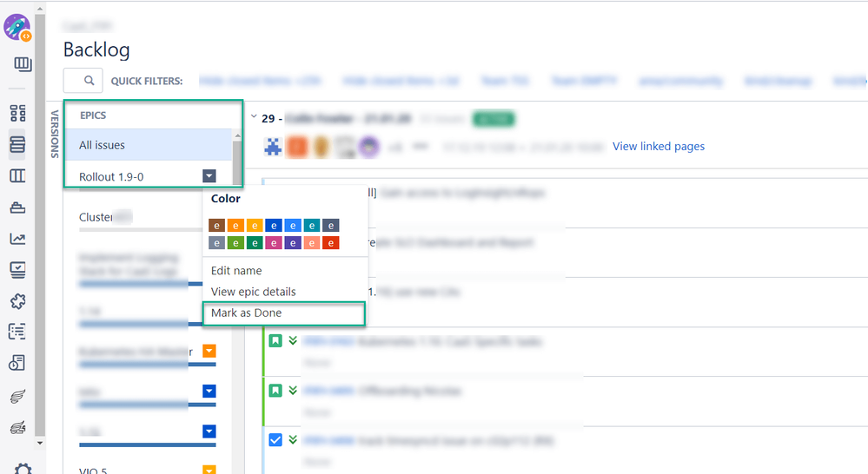Pick the light gray epic color swatch
The image size is (868, 474).
[x=217, y=243]
